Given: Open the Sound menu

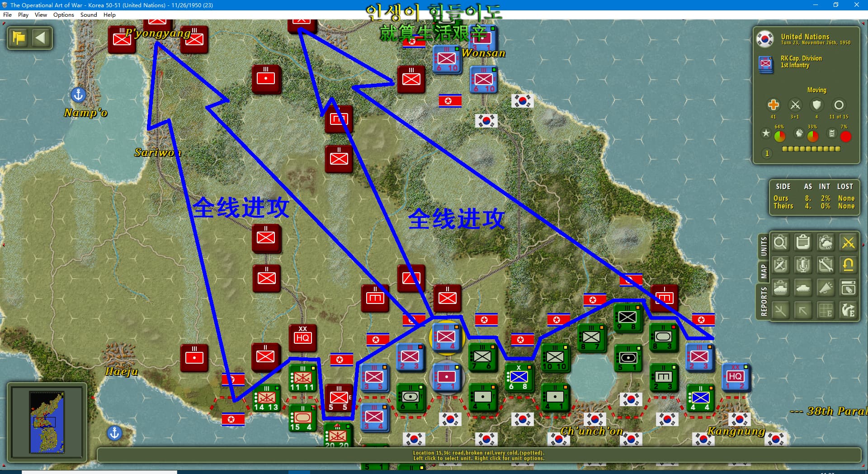Looking at the screenshot, I should [x=89, y=15].
